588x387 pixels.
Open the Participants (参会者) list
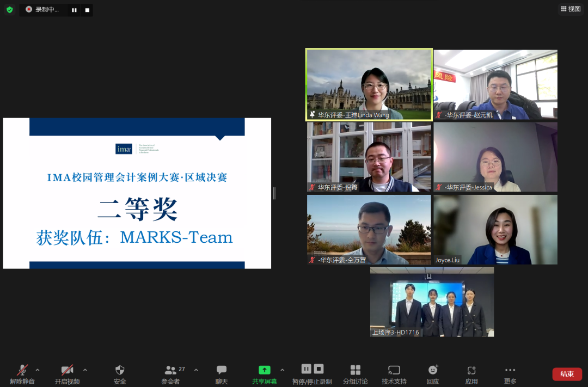point(170,370)
